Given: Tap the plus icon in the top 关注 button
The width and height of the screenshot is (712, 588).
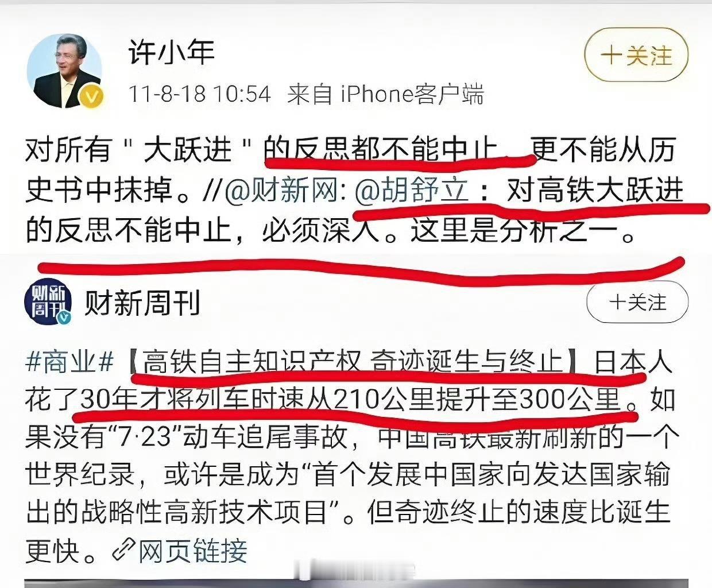Looking at the screenshot, I should (611, 56).
